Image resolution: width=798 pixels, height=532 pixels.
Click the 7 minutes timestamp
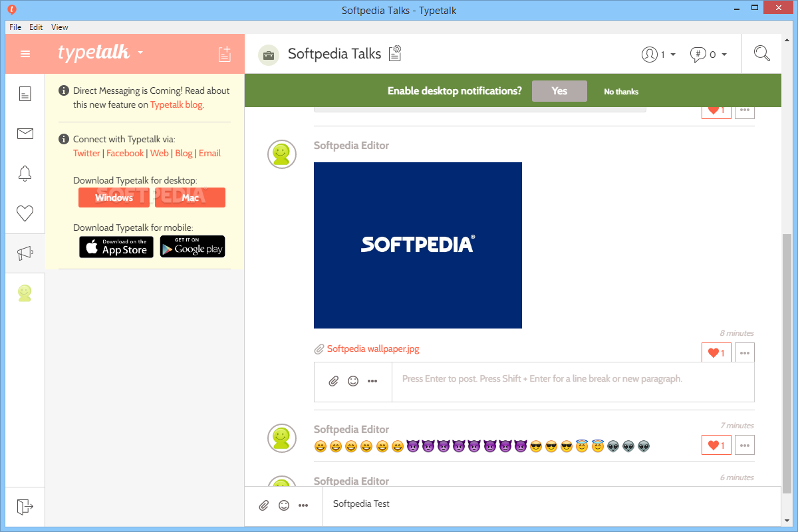(x=737, y=426)
